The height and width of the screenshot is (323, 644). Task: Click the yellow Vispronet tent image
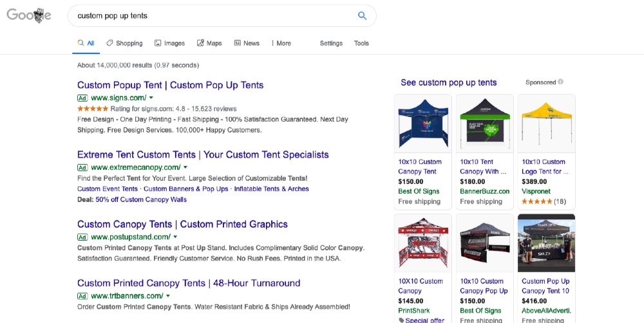[x=546, y=124]
